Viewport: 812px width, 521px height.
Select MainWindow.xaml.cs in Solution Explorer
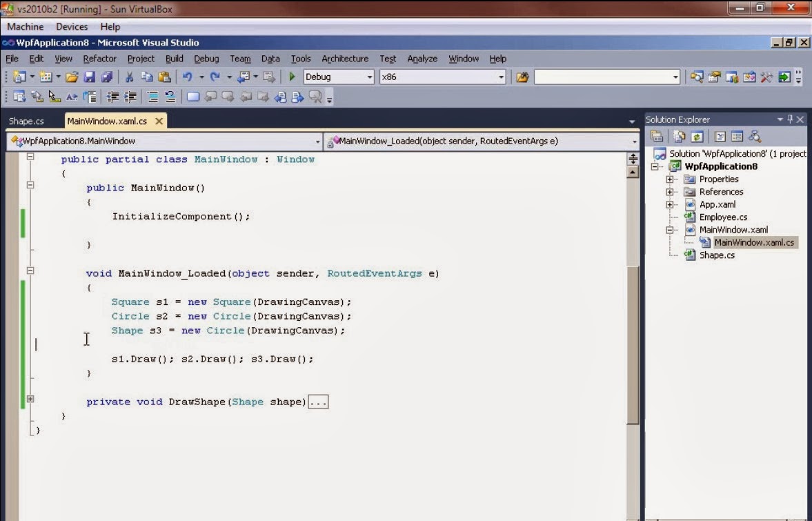pos(754,242)
